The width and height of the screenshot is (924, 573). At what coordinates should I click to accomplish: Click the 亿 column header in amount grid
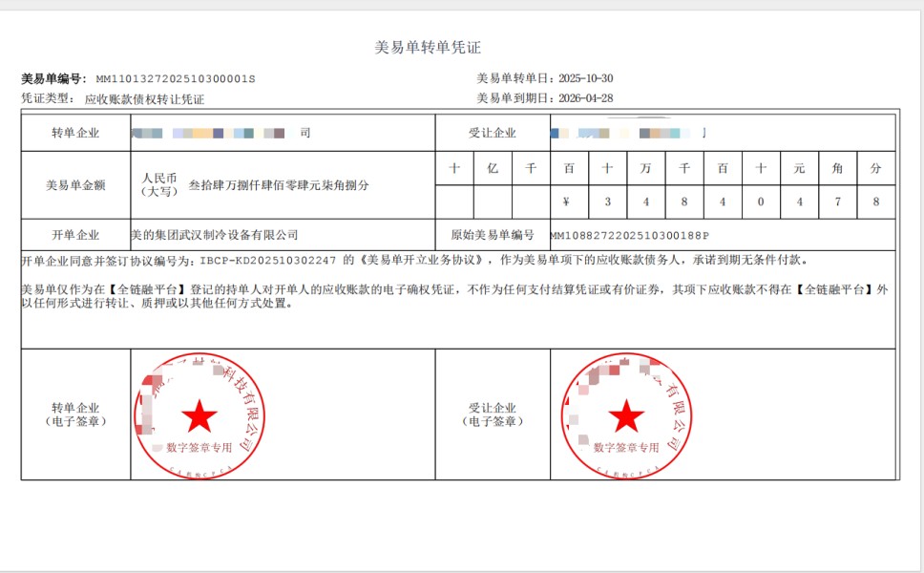pyautogui.click(x=493, y=168)
